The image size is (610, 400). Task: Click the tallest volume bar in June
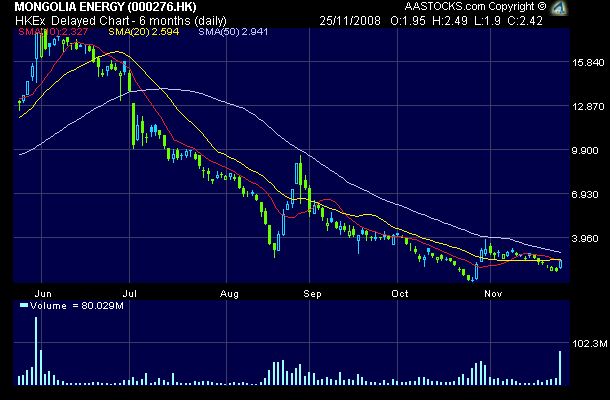pyautogui.click(x=36, y=351)
